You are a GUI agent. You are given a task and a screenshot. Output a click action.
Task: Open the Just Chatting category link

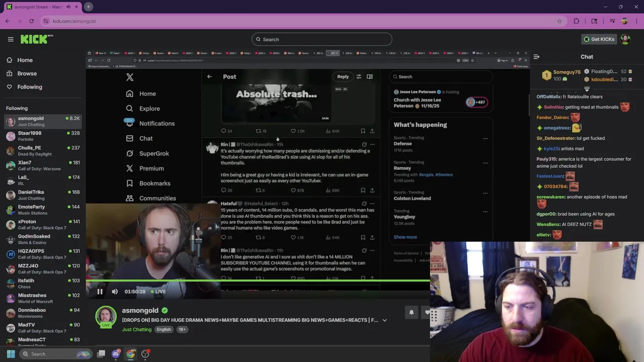[136, 329]
